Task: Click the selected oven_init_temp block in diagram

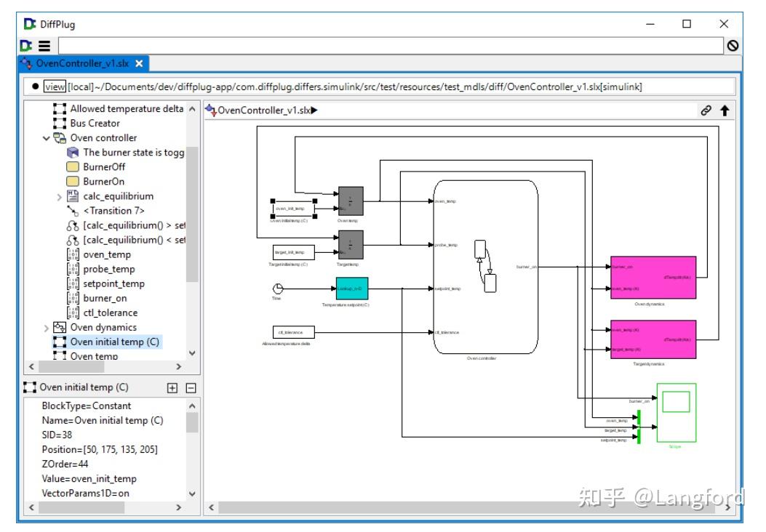Action: [x=293, y=209]
